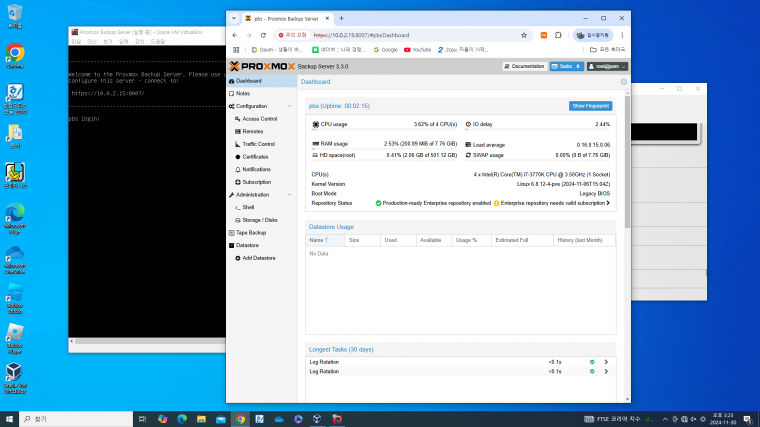Sort datastore table by Name column
760x427 pixels.
click(x=325, y=240)
